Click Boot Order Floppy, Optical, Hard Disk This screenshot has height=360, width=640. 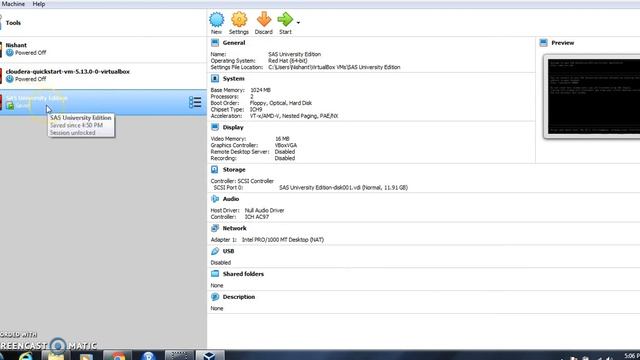(x=281, y=103)
